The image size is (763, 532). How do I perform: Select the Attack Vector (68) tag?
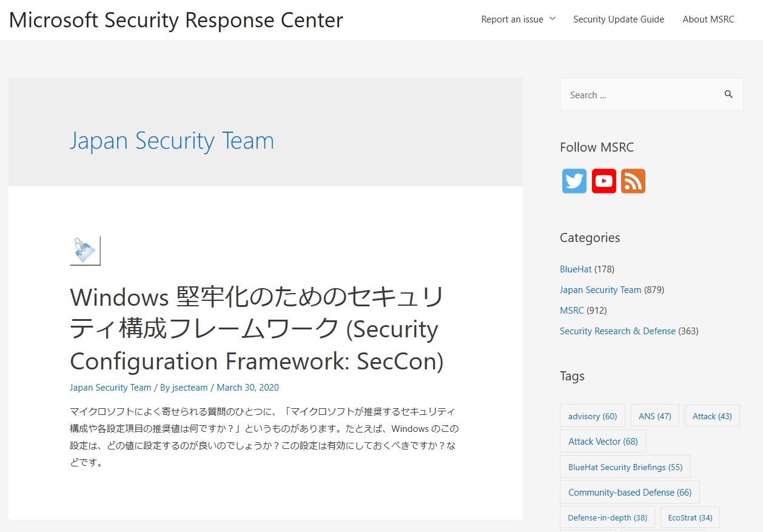coord(603,442)
